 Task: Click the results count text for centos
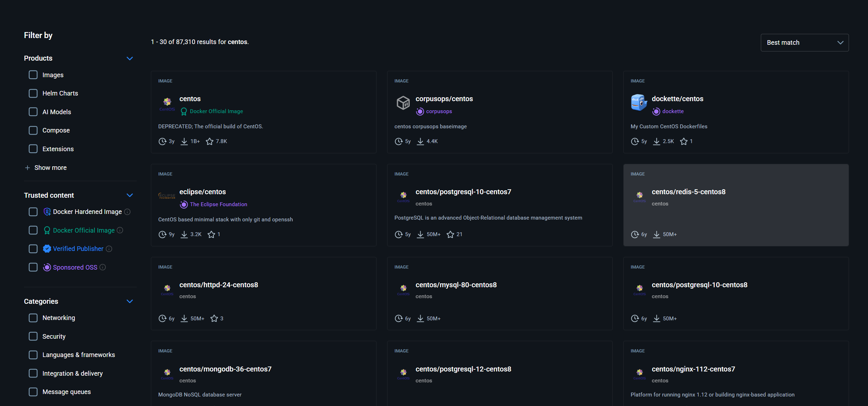200,42
